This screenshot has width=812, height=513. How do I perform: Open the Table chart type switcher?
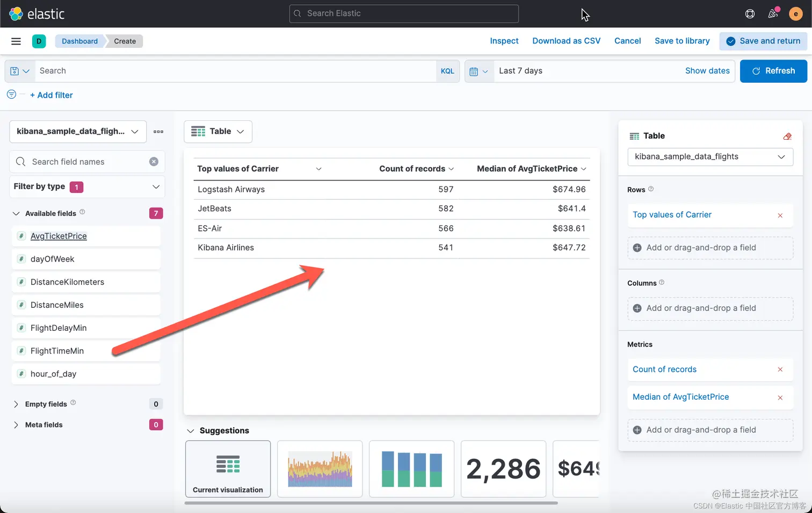pos(218,132)
